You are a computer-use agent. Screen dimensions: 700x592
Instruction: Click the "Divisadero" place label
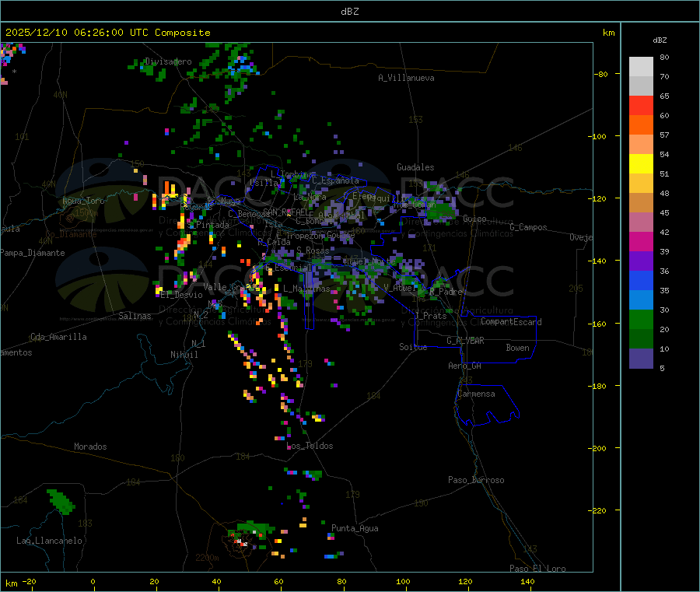coord(168,61)
